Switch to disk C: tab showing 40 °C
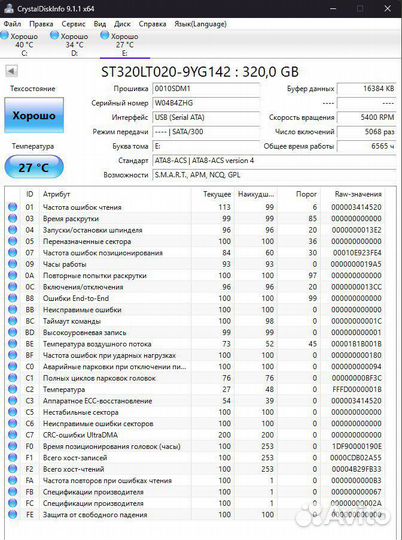 pos(20,44)
